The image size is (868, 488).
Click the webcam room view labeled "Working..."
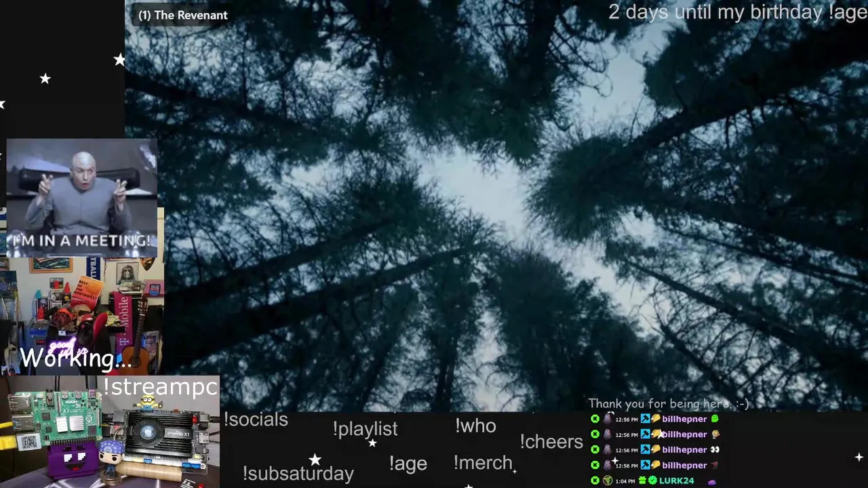[81, 317]
